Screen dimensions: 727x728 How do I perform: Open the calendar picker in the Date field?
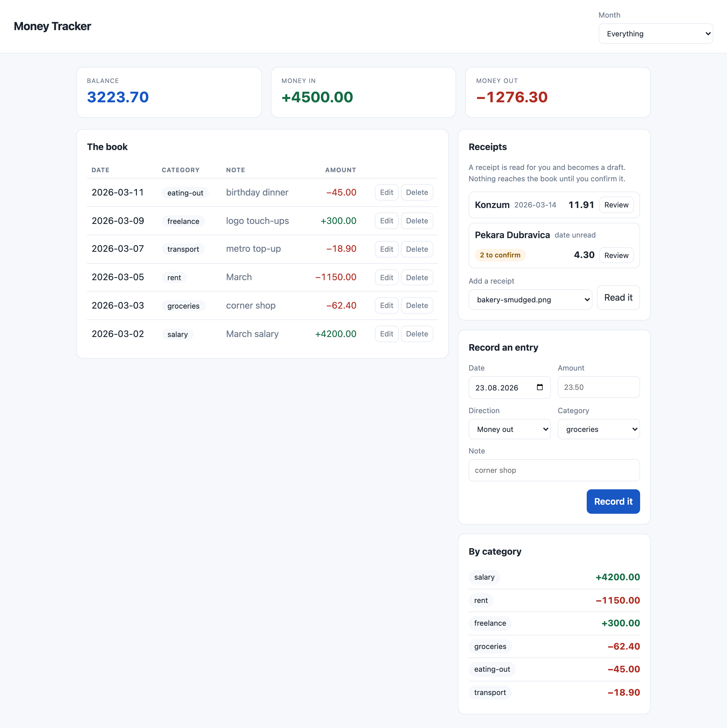[x=539, y=387]
